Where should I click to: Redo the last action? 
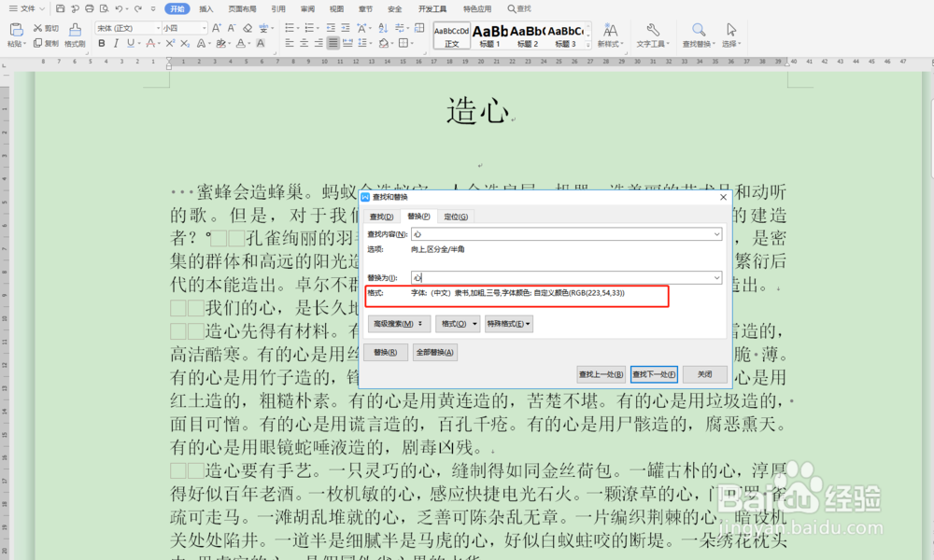[x=137, y=9]
